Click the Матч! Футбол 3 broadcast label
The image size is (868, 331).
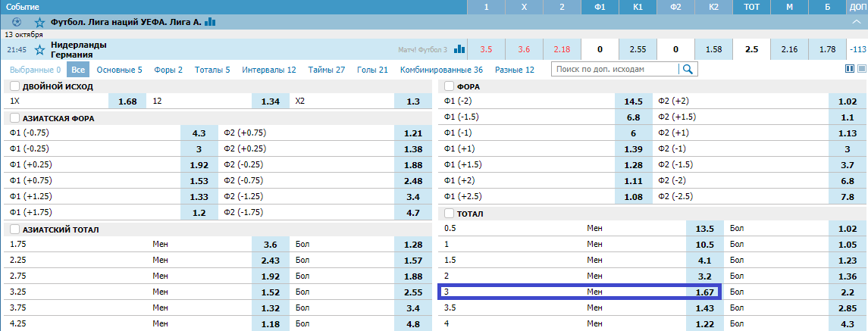[x=422, y=50]
